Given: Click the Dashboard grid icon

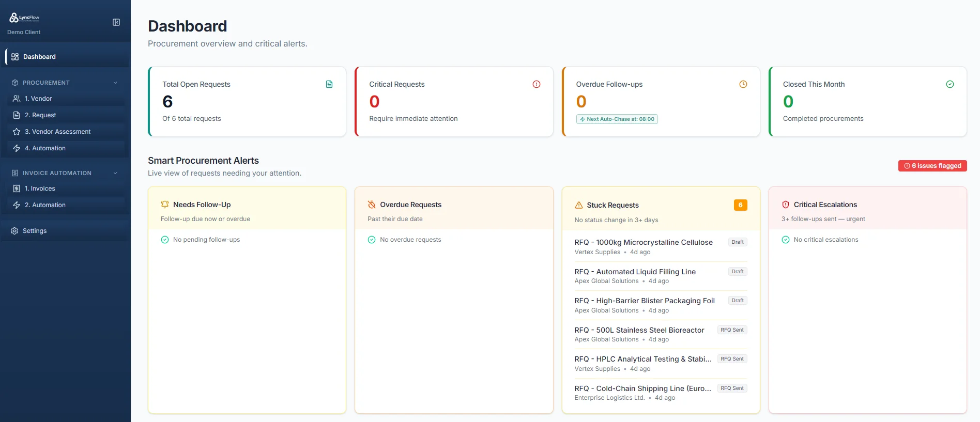Looking at the screenshot, I should (15, 57).
